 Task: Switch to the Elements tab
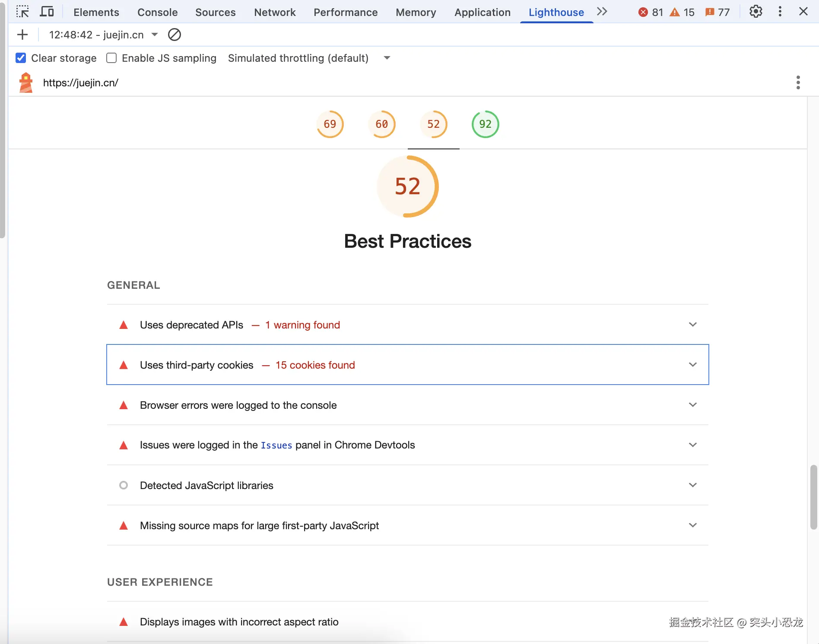[x=96, y=12]
